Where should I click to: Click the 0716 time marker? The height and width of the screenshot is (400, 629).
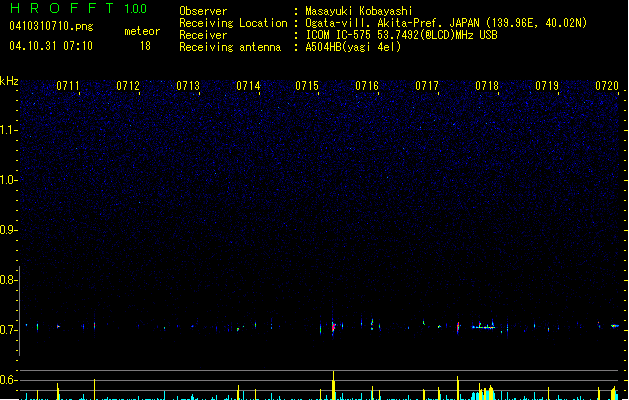367,86
